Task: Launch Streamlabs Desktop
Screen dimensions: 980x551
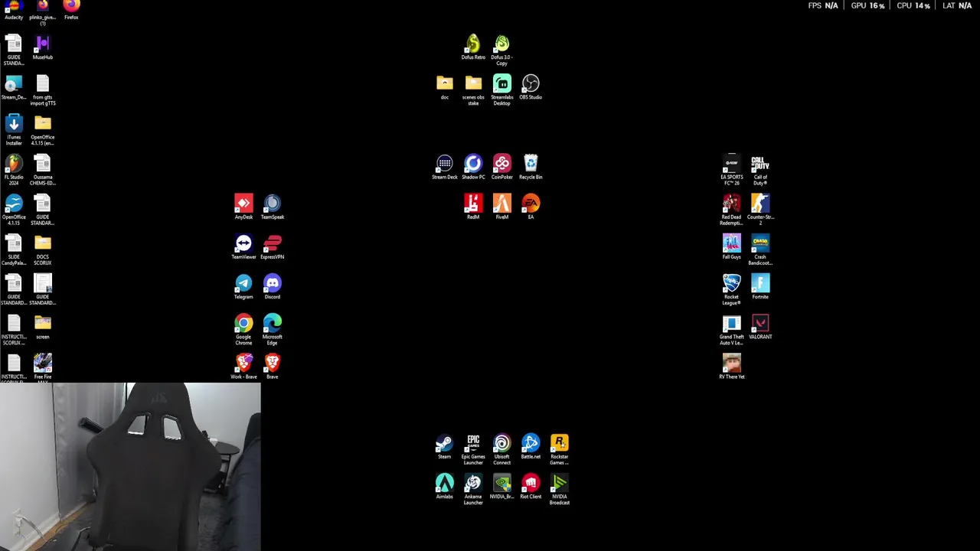Action: click(502, 90)
